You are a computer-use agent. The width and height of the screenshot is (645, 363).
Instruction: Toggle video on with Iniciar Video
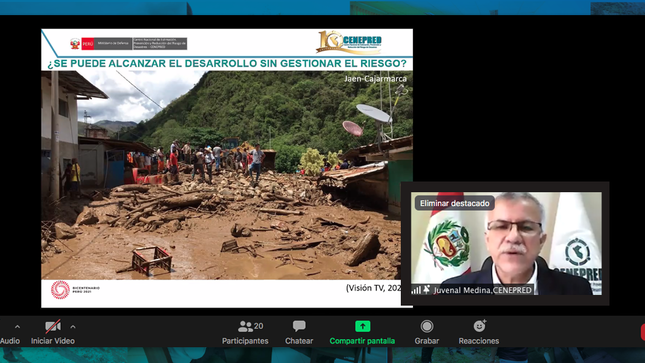[x=53, y=341]
